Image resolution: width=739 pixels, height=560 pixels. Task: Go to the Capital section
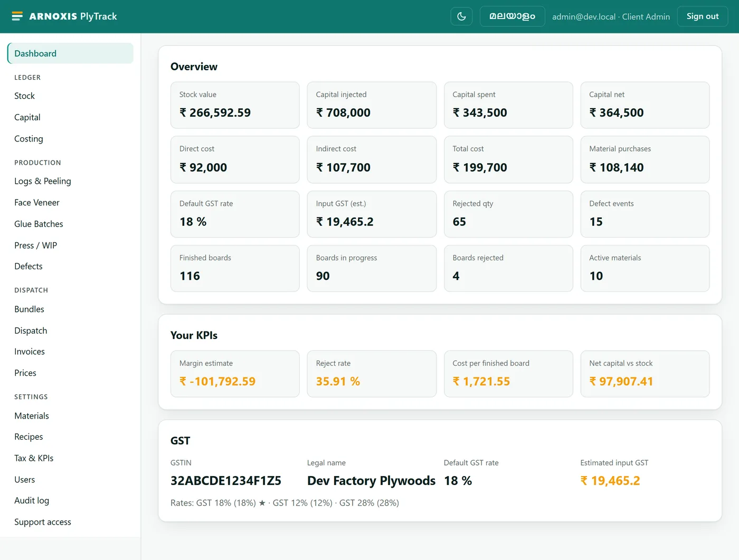coord(70,117)
